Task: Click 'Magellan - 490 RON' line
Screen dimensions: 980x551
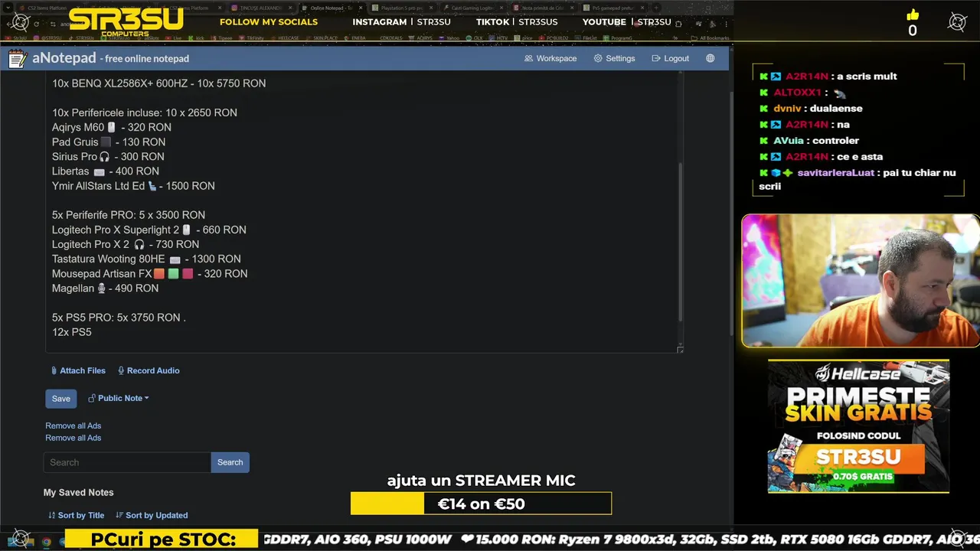Action: [105, 289]
